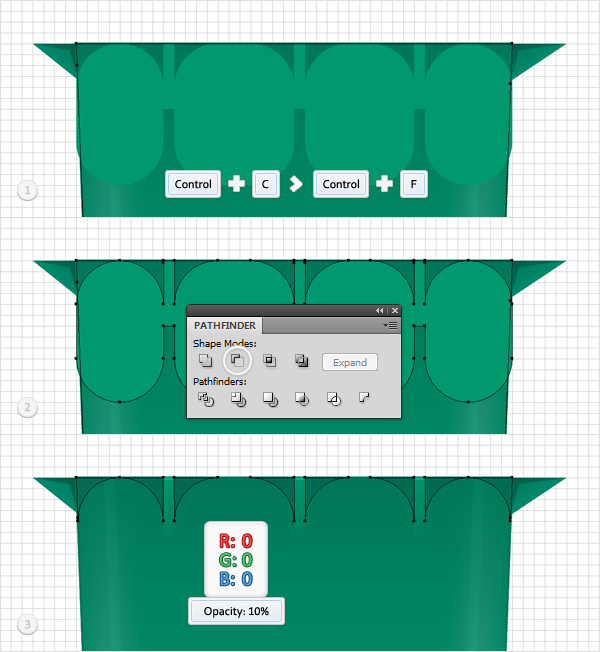Click the 'R: 0' red value
Screen dimensions: 600x652
pos(236,541)
